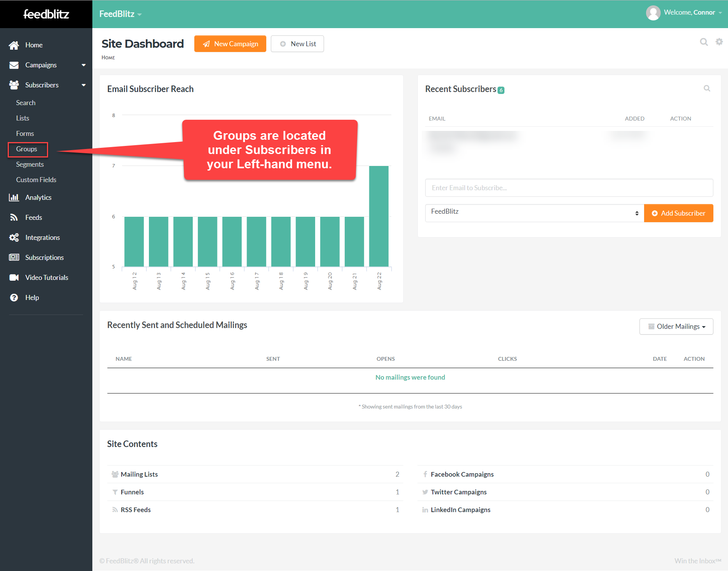Click search icon in Recent Subscribers panel
The width and height of the screenshot is (728, 571).
click(x=707, y=88)
